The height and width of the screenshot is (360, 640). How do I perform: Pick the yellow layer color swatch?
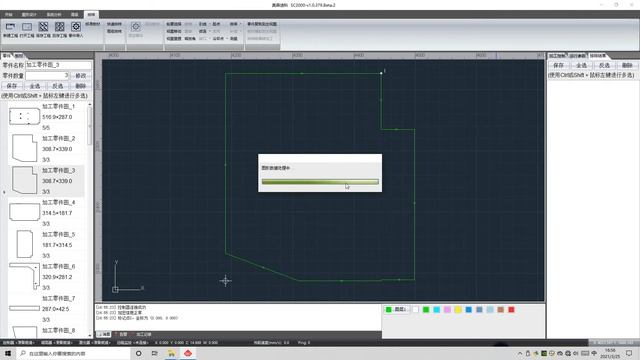(458, 310)
